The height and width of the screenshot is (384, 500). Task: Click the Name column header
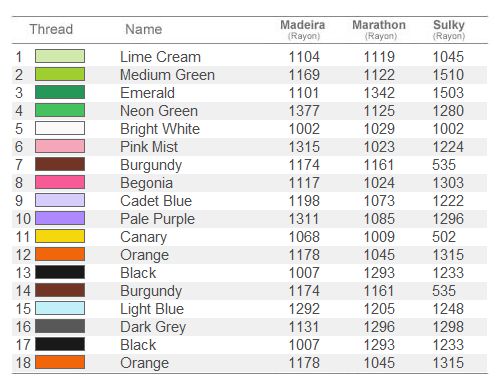coord(144,29)
